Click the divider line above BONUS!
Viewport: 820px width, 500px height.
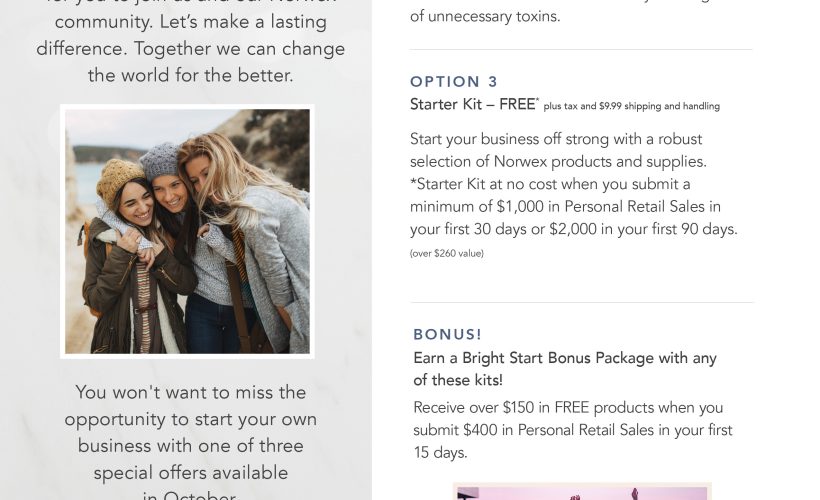(x=581, y=302)
